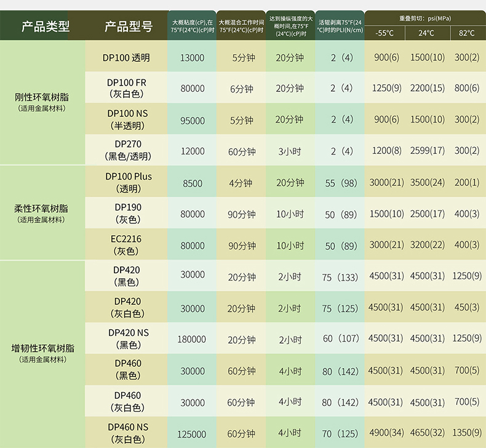Click the 4900(34) shear strength value
Image resolution: width=486 pixels, height=448 pixels.
tap(386, 433)
